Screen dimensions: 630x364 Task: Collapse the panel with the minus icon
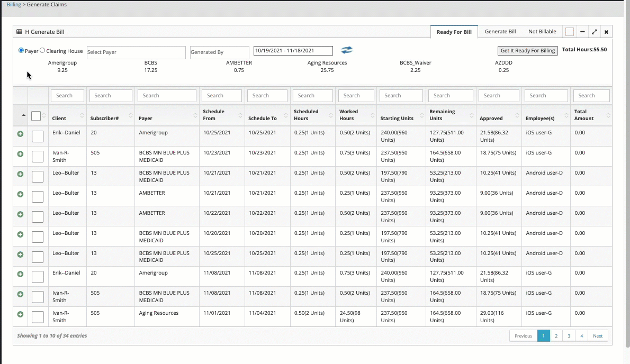click(x=582, y=32)
